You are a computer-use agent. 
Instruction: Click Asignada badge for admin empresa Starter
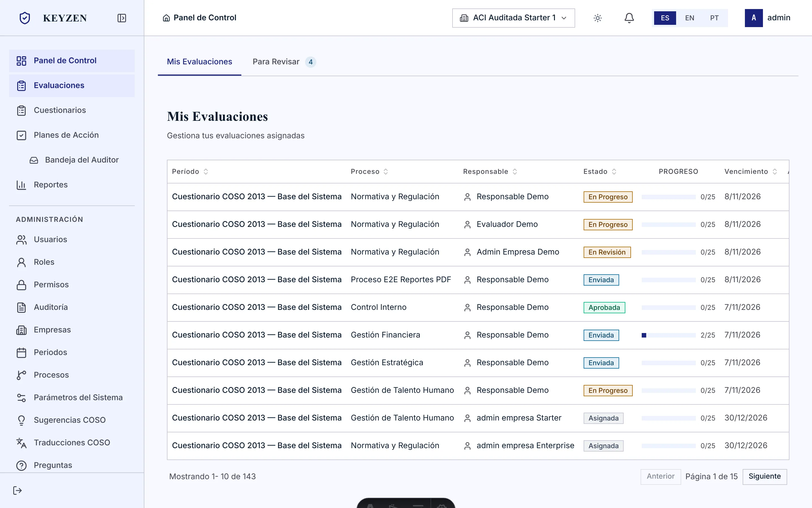(x=603, y=418)
